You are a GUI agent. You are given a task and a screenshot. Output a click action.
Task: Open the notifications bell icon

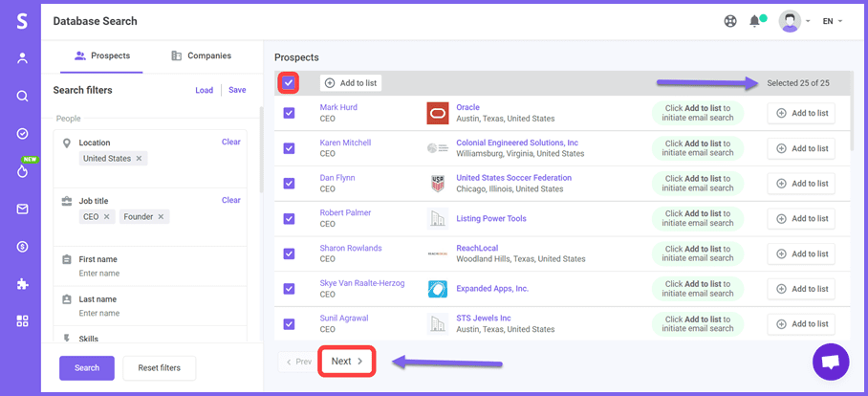pyautogui.click(x=755, y=21)
